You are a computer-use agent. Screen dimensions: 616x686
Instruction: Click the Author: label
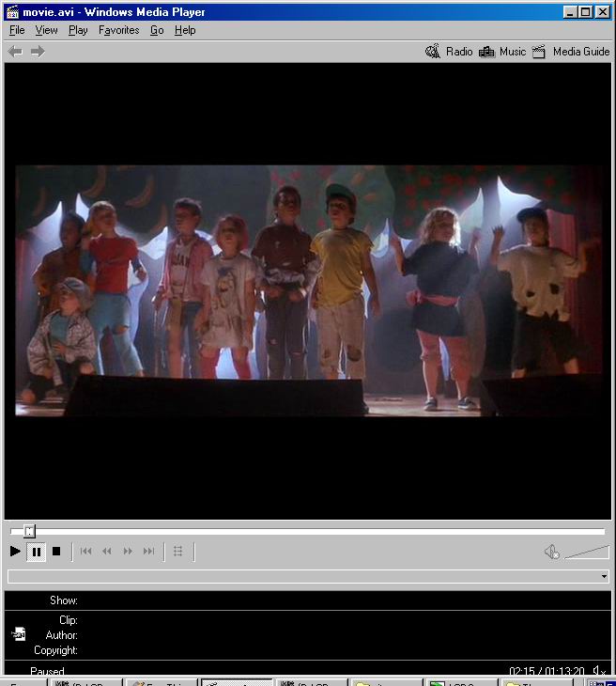[62, 635]
